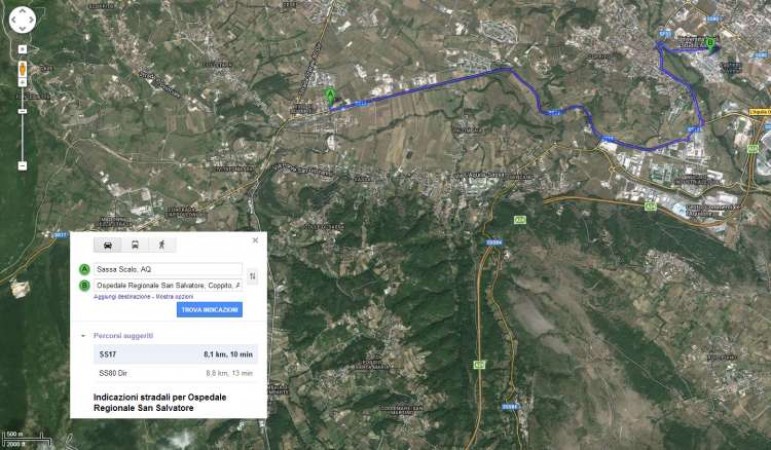Pan the map right with the compass arrow
The height and width of the screenshot is (450, 771).
(x=31, y=20)
